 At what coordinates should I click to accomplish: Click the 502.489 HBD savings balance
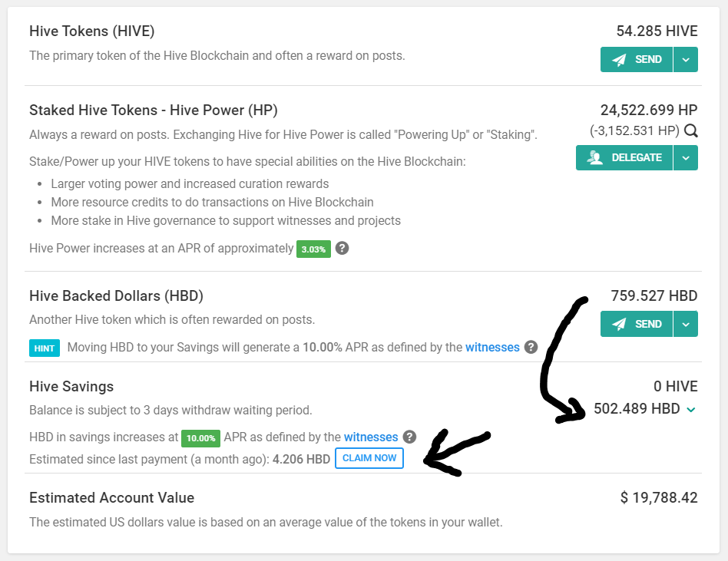637,409
